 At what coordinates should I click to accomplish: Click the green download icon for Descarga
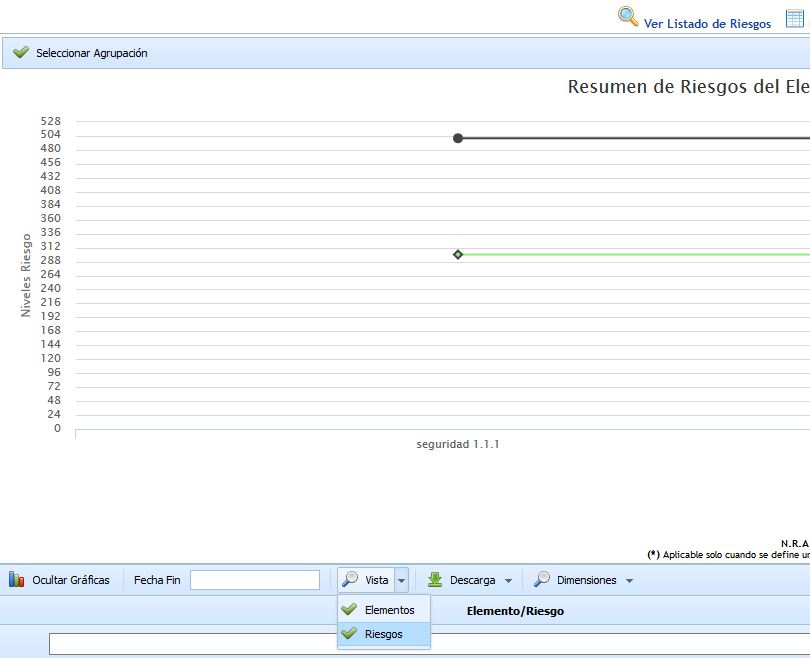point(435,580)
